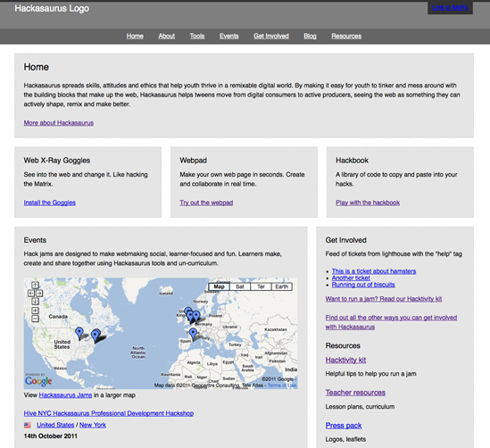Image resolution: width=490 pixels, height=448 pixels.
Task: Click the Events section heading
Action: (x=35, y=240)
